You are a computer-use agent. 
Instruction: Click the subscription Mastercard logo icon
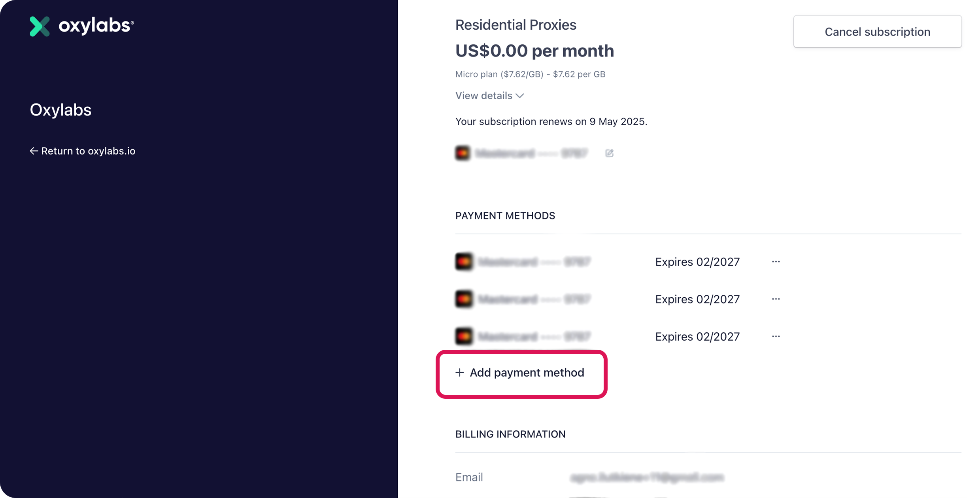(x=463, y=153)
